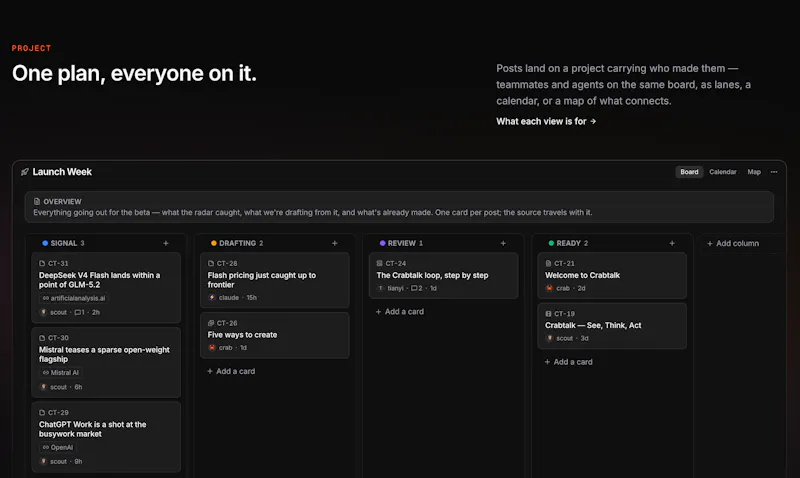Open card The Crabtalk loop, step by step

(443, 275)
